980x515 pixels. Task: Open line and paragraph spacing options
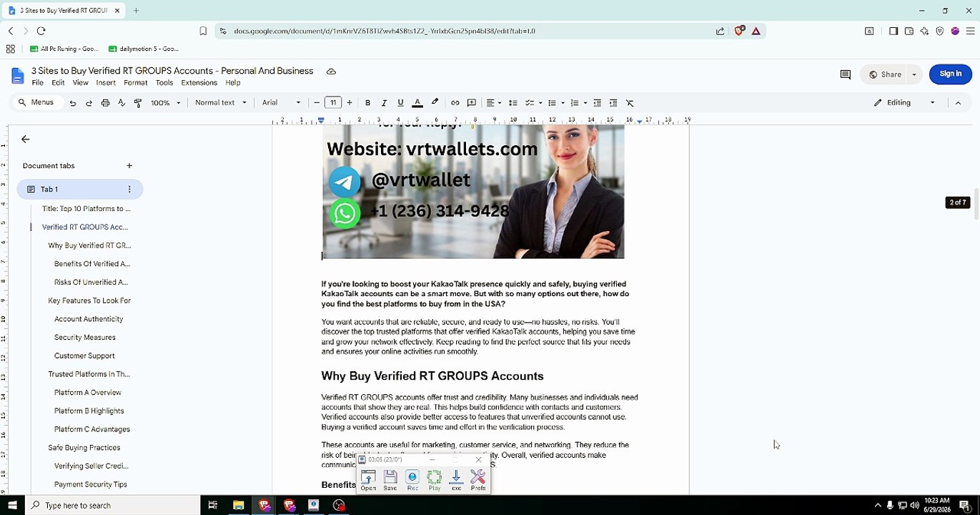513,103
